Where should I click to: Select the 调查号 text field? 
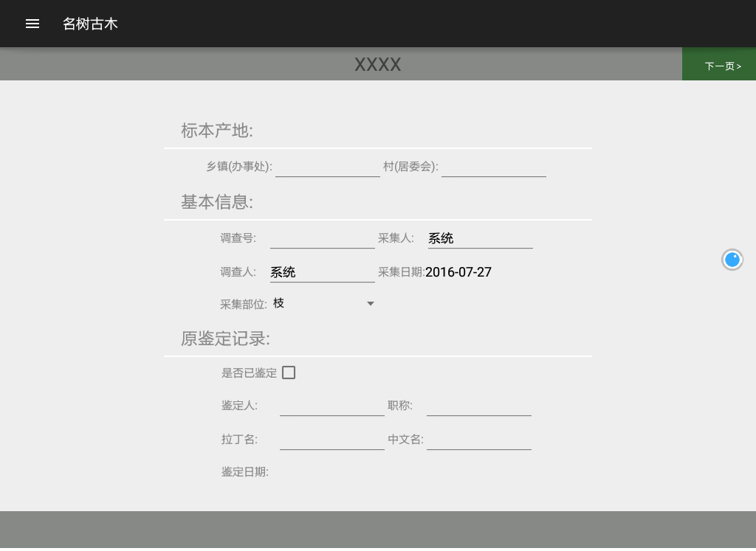click(323, 238)
